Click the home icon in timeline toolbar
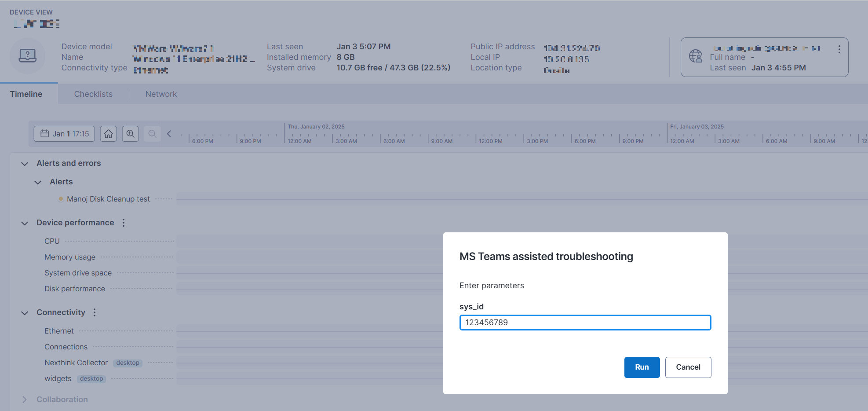This screenshot has height=411, width=868. 108,134
